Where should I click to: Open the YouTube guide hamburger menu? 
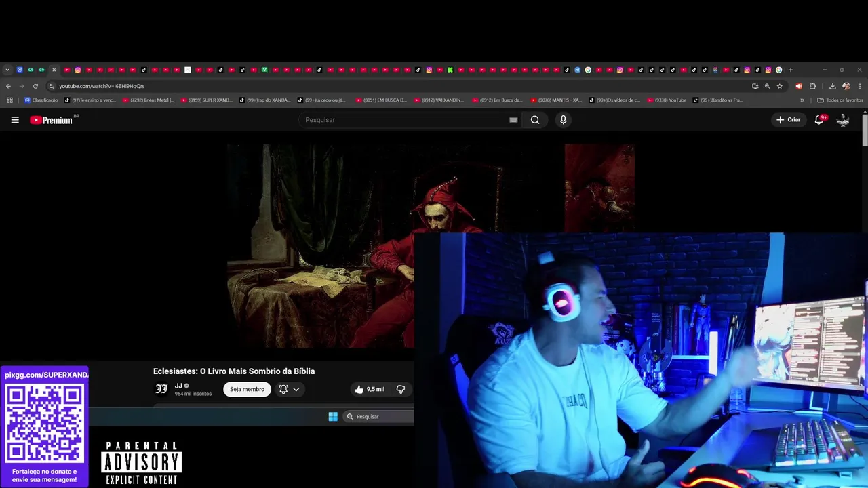15,120
